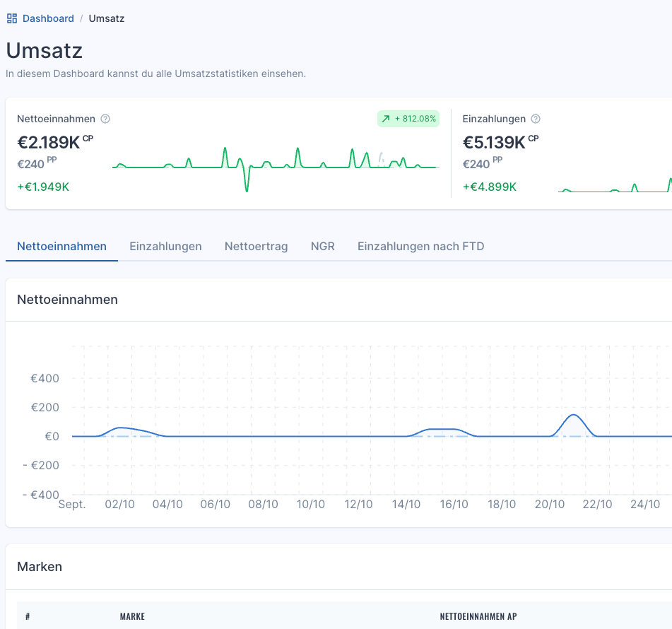Open the NGR tab

(x=322, y=246)
